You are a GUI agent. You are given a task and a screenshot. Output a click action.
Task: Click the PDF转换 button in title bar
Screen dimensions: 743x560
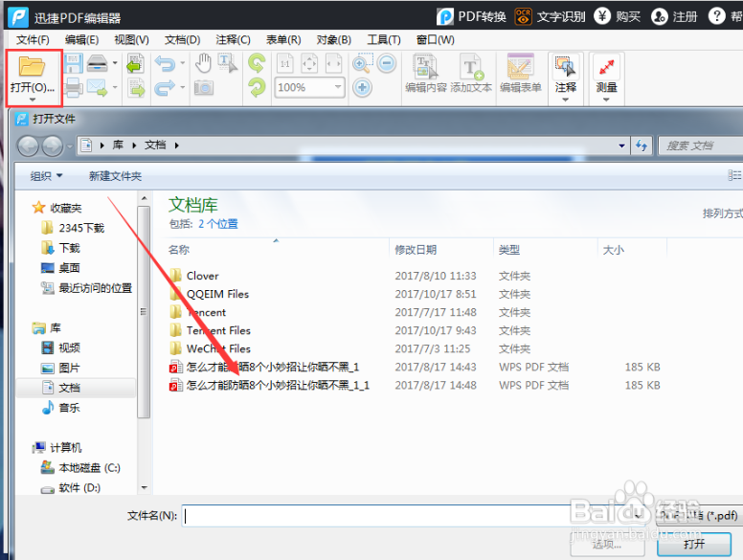tap(471, 16)
